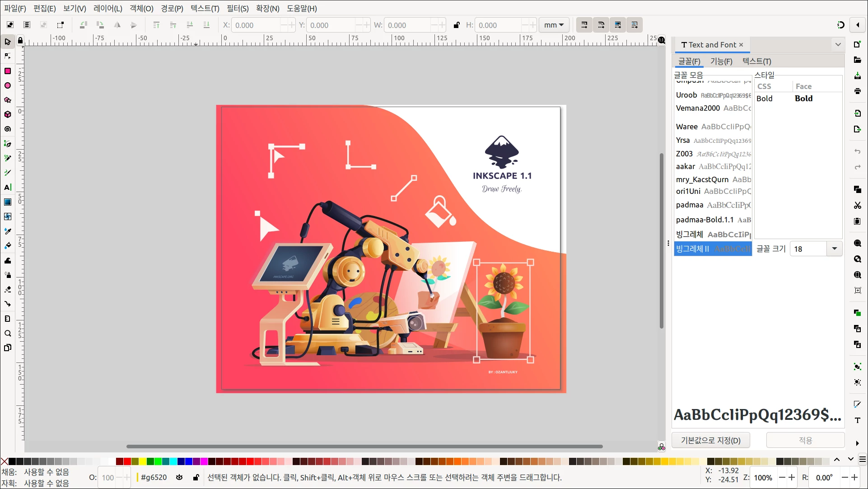Select the Text tool in toolbox

click(x=8, y=187)
